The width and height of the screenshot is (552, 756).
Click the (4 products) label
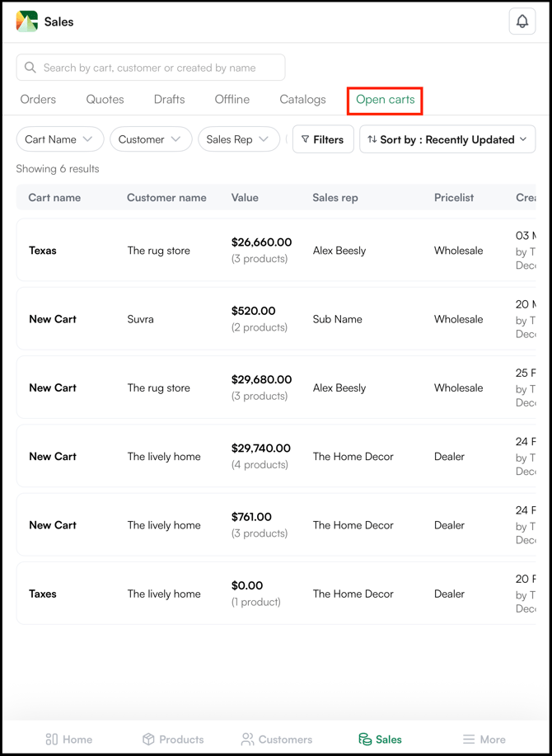[260, 465]
